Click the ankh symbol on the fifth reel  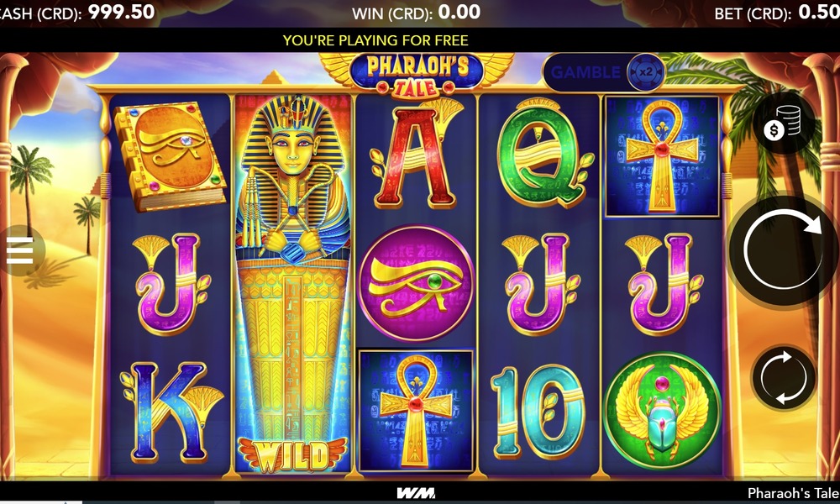pos(662,156)
